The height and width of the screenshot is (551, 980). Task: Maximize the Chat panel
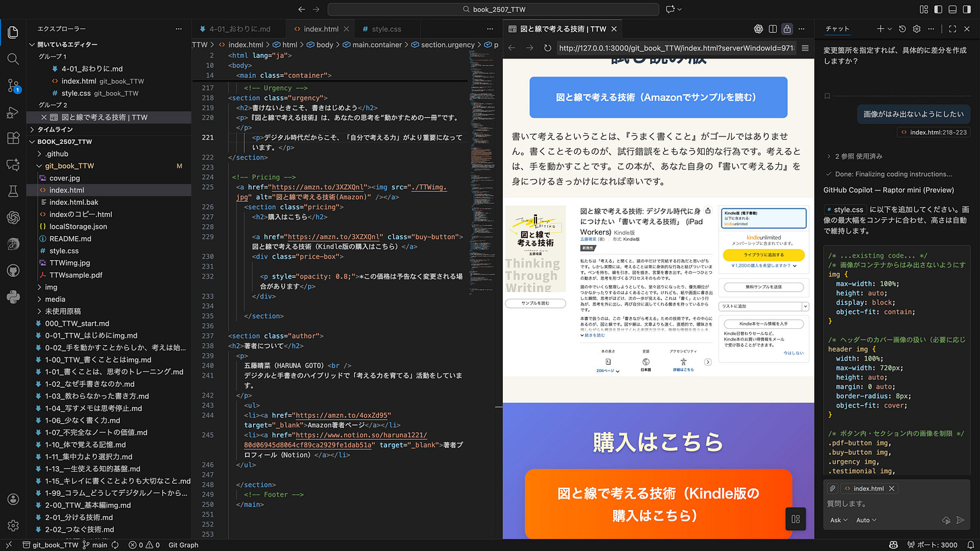click(952, 29)
